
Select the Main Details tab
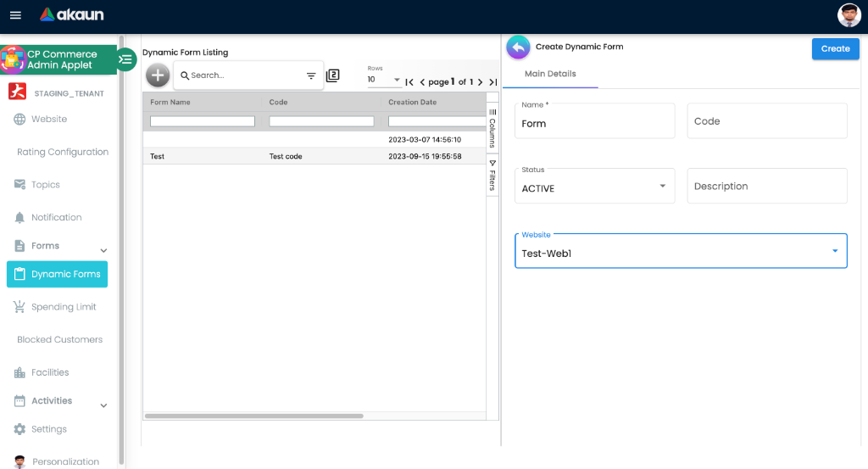pos(550,74)
